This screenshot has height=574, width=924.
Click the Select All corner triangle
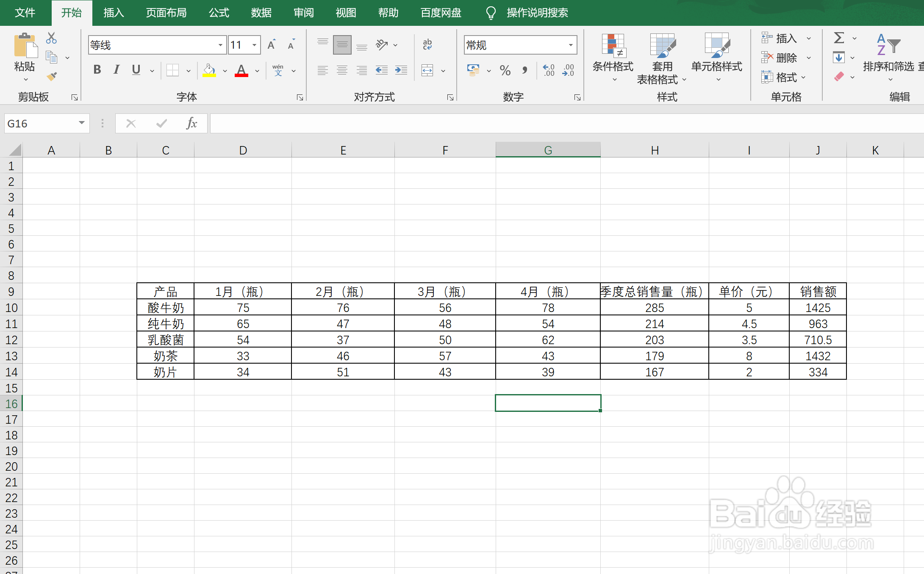tap(15, 149)
